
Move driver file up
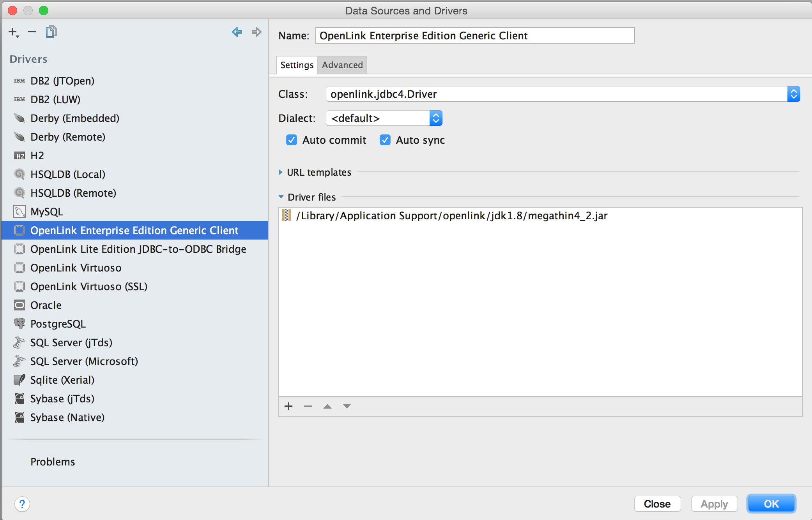tap(327, 406)
